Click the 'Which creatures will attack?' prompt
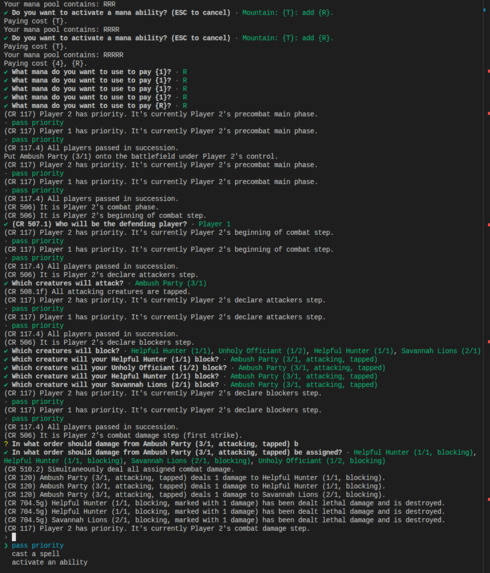This screenshot has width=490, height=573. (68, 283)
